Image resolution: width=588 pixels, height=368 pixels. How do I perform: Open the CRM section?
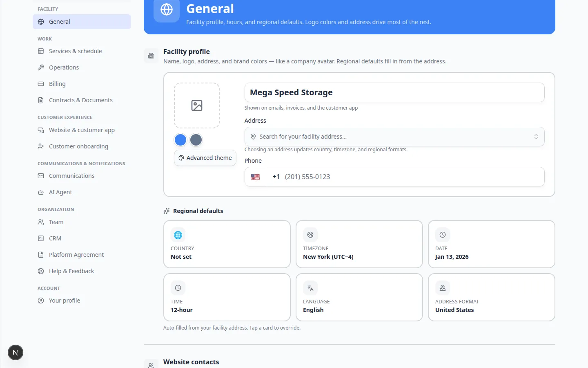pos(82,238)
